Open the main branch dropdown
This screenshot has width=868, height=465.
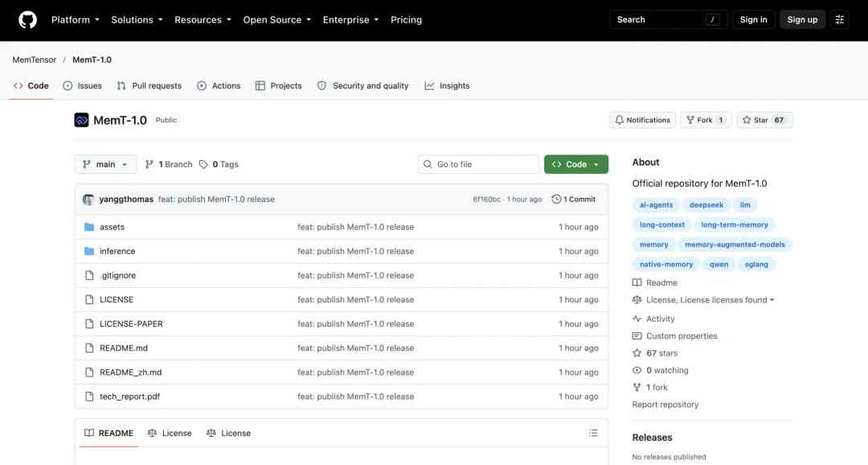(105, 164)
